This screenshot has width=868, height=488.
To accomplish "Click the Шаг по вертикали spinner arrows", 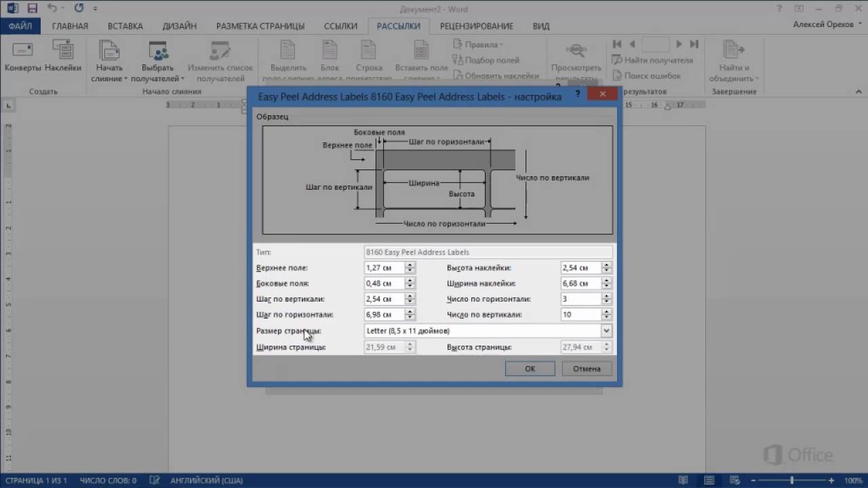I will coord(410,299).
